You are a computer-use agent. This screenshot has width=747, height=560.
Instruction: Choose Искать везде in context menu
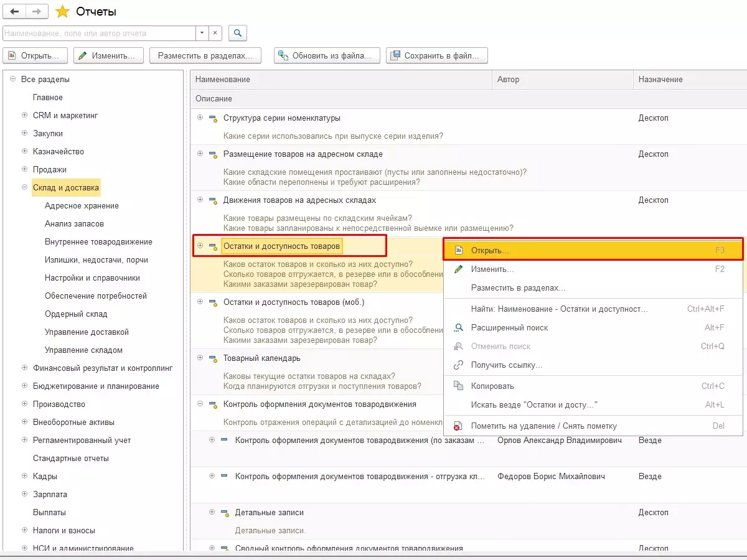(593, 404)
